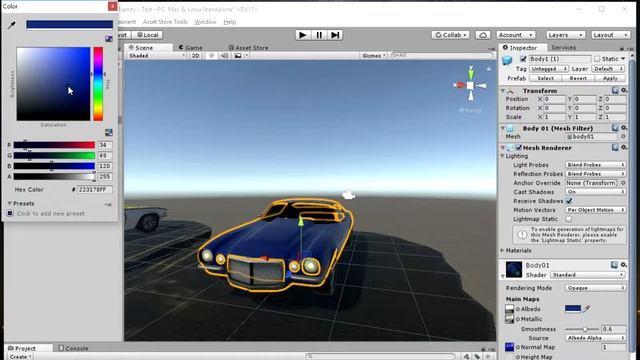Click the Hex Color input field
640x360 pixels.
95,189
